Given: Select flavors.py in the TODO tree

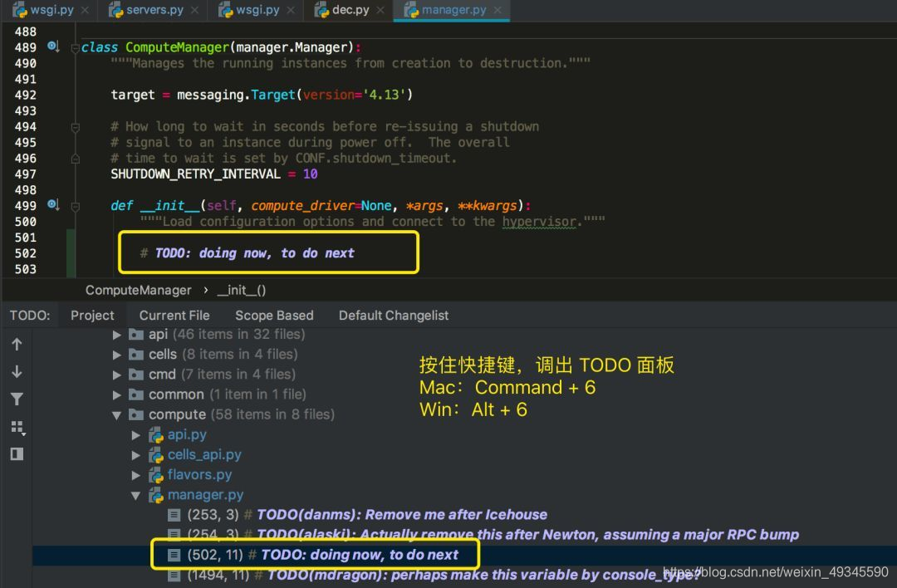Looking at the screenshot, I should pos(199,475).
